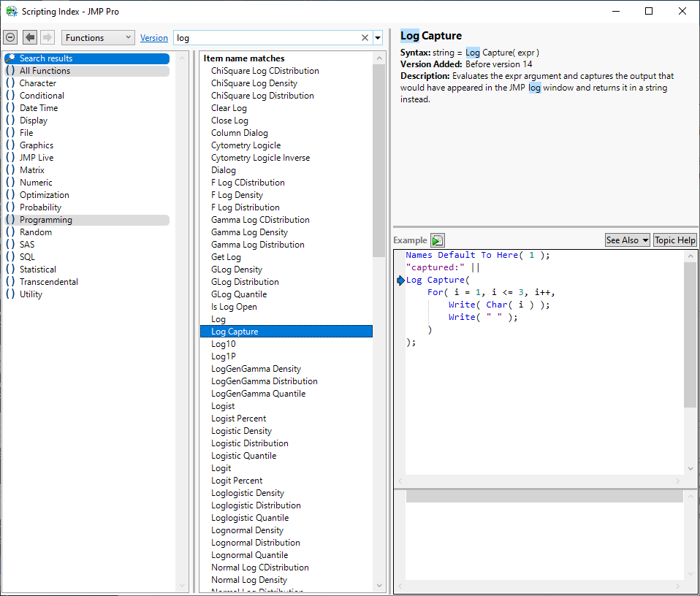Click the blue arrow marker beside Log Capture code
Image resolution: width=700 pixels, height=596 pixels.
coord(400,280)
